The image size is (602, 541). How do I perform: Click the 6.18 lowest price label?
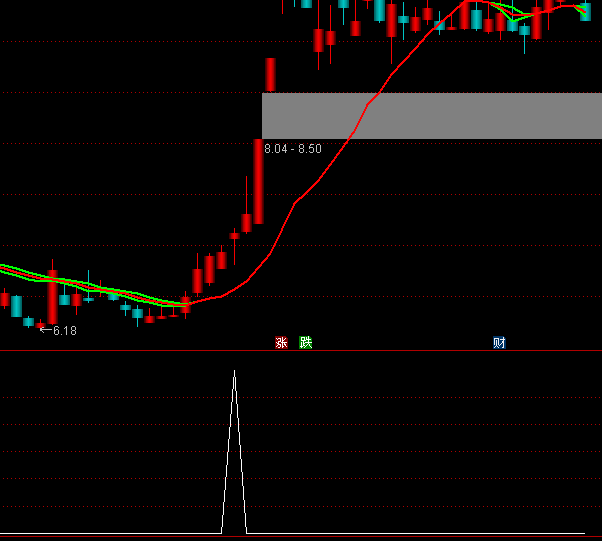point(65,331)
